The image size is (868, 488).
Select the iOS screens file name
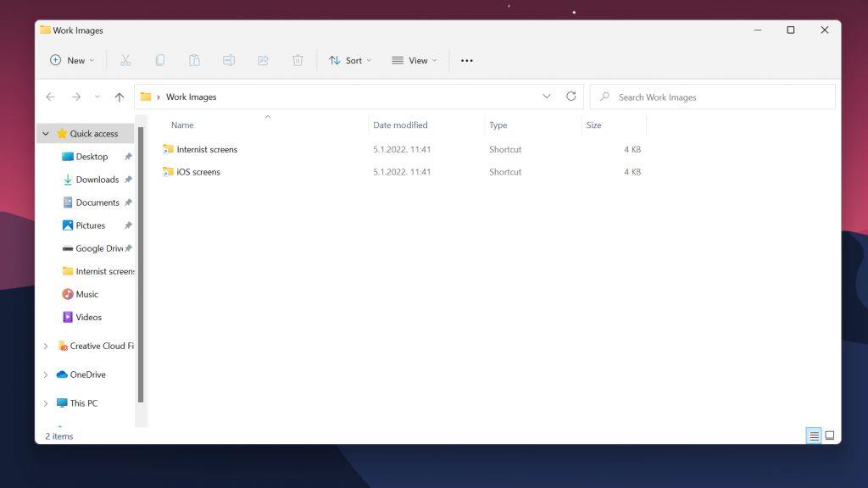coord(198,172)
